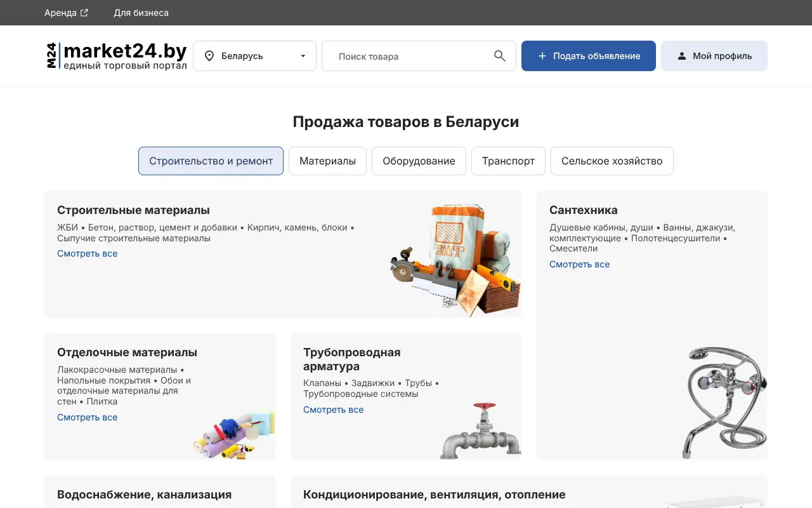Click the search magnifier icon

click(499, 56)
